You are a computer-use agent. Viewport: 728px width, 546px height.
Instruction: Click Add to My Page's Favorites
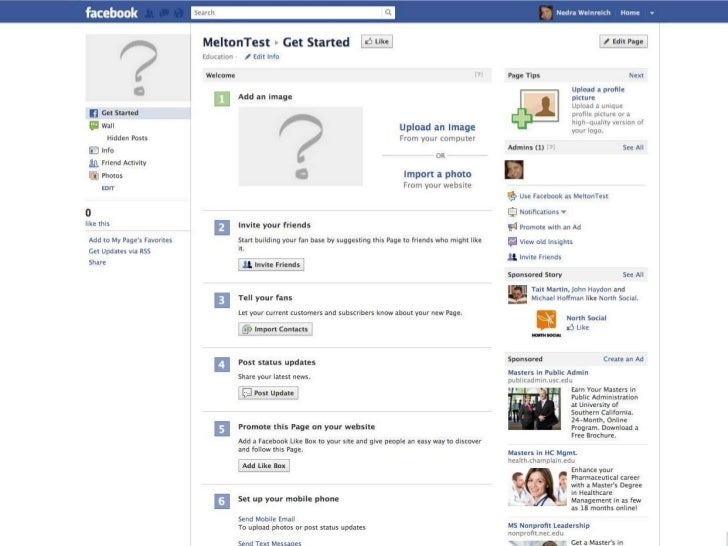[x=130, y=240]
